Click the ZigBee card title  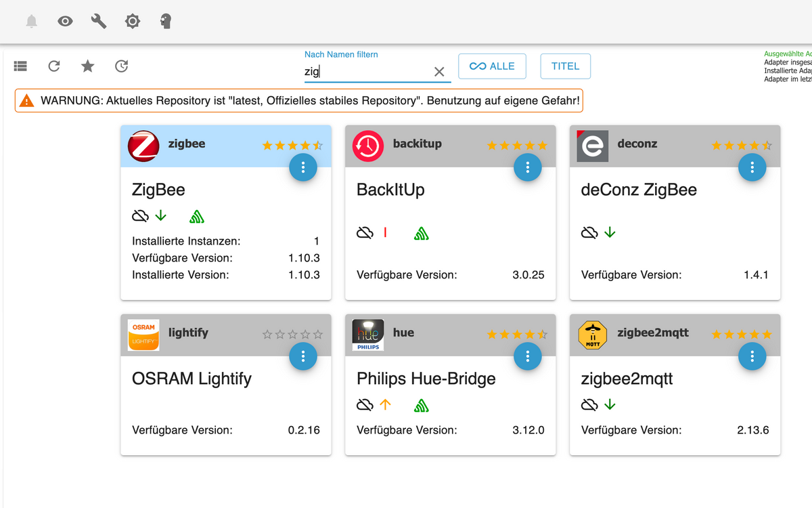(x=158, y=190)
